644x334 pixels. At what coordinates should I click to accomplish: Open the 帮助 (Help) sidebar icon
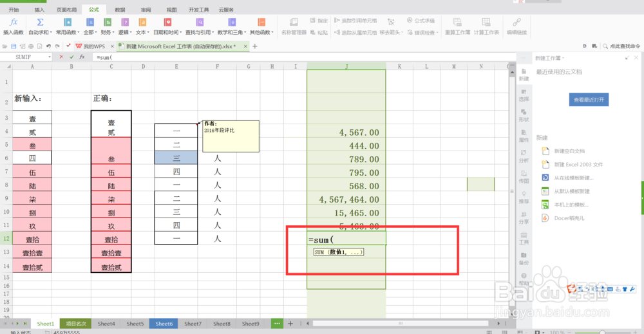[x=524, y=279]
